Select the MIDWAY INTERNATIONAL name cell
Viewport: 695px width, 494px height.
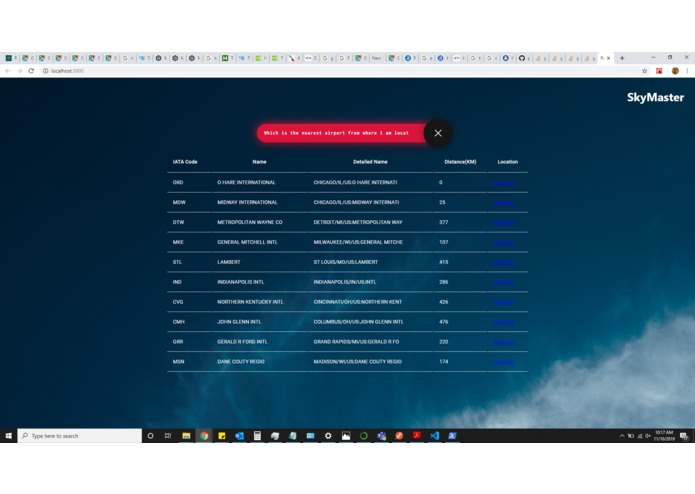[247, 202]
